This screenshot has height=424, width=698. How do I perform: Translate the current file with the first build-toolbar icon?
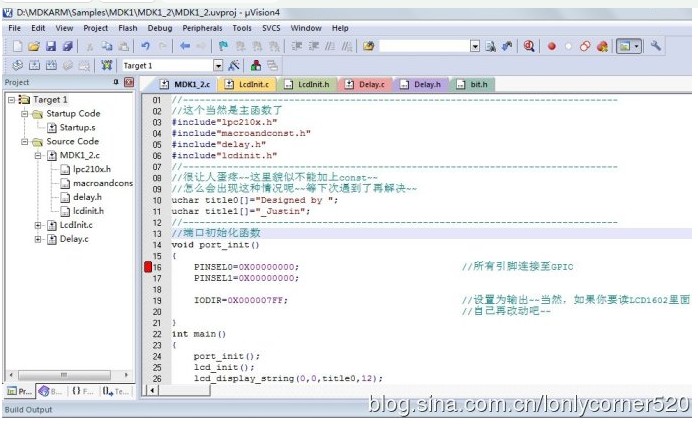(17, 65)
